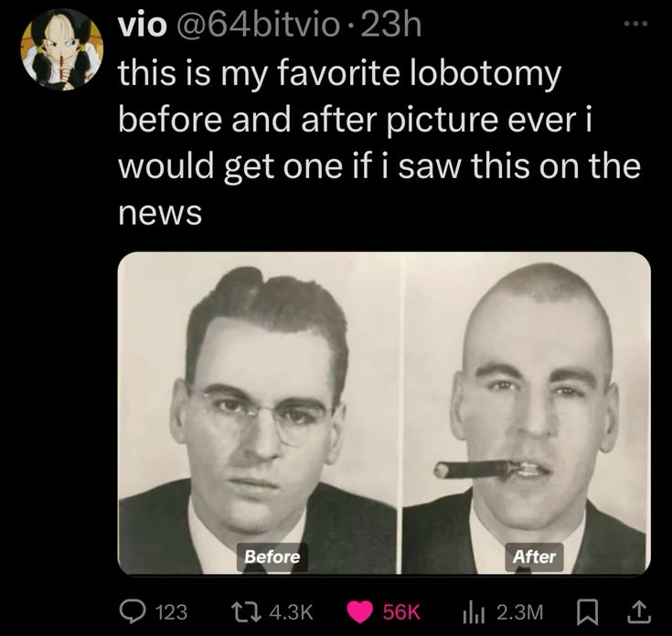The height and width of the screenshot is (636, 672).
Task: Click the tweet text about lobotomy
Action: (x=379, y=143)
